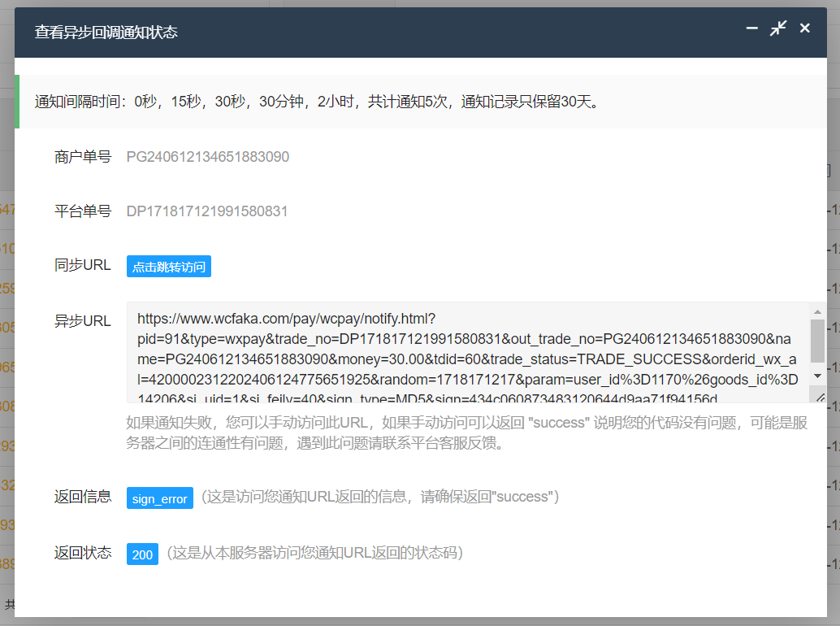Click the 同步URL field label
Screen dimensions: 840x626
(x=82, y=266)
